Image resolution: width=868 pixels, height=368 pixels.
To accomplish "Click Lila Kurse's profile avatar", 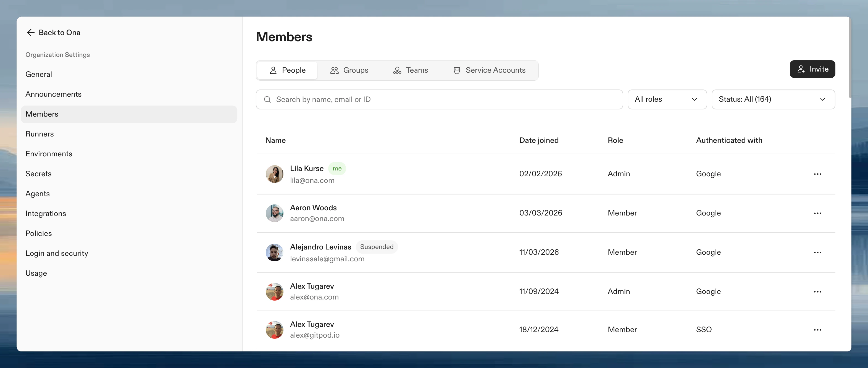I will click(x=275, y=174).
